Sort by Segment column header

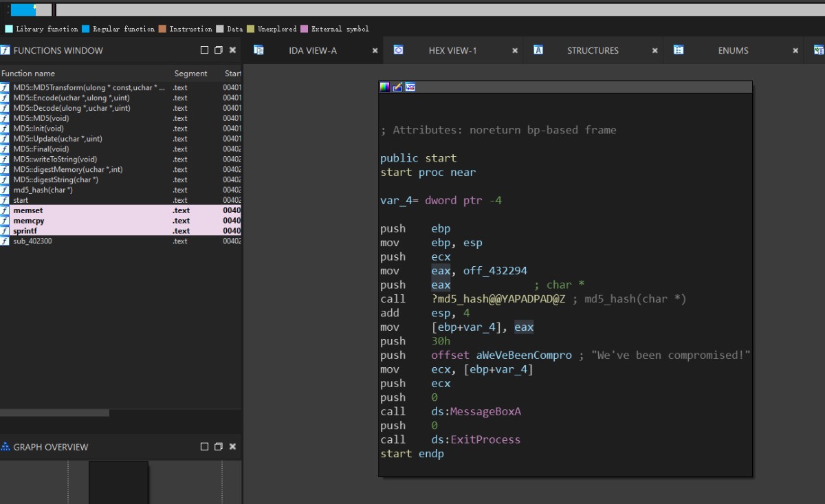click(190, 74)
